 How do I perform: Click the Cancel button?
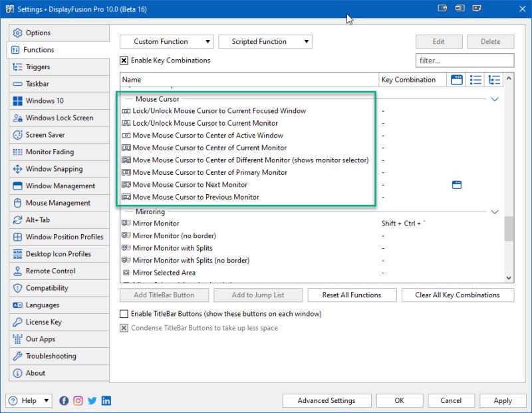[x=451, y=400]
